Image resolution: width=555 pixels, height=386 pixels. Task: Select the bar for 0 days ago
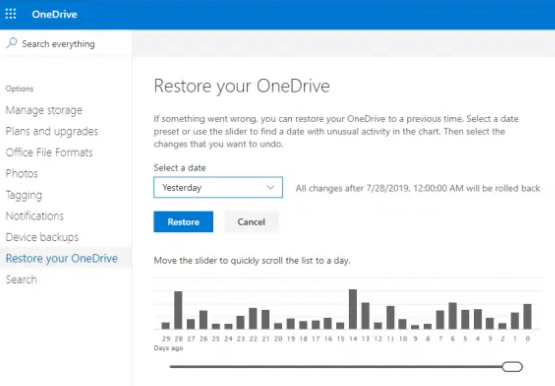[x=527, y=317]
